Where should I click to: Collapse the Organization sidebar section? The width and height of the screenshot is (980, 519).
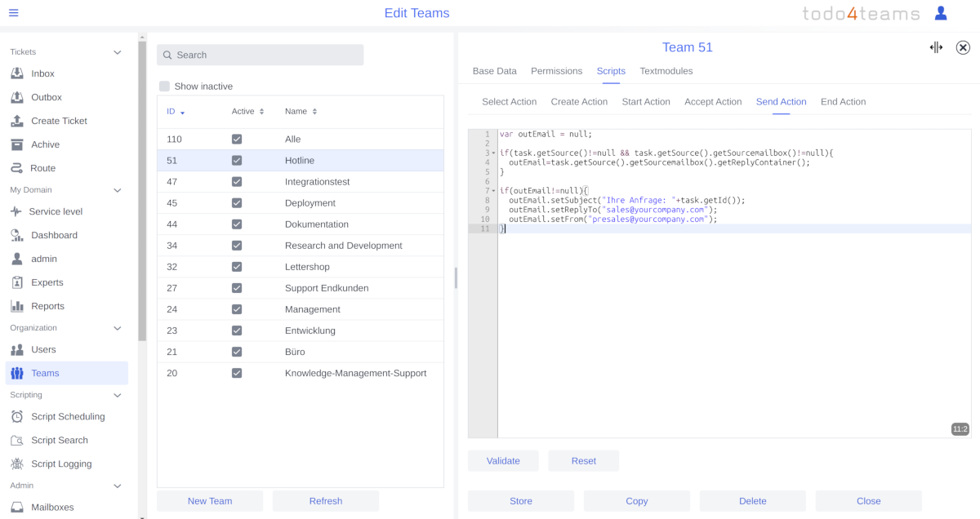[117, 328]
